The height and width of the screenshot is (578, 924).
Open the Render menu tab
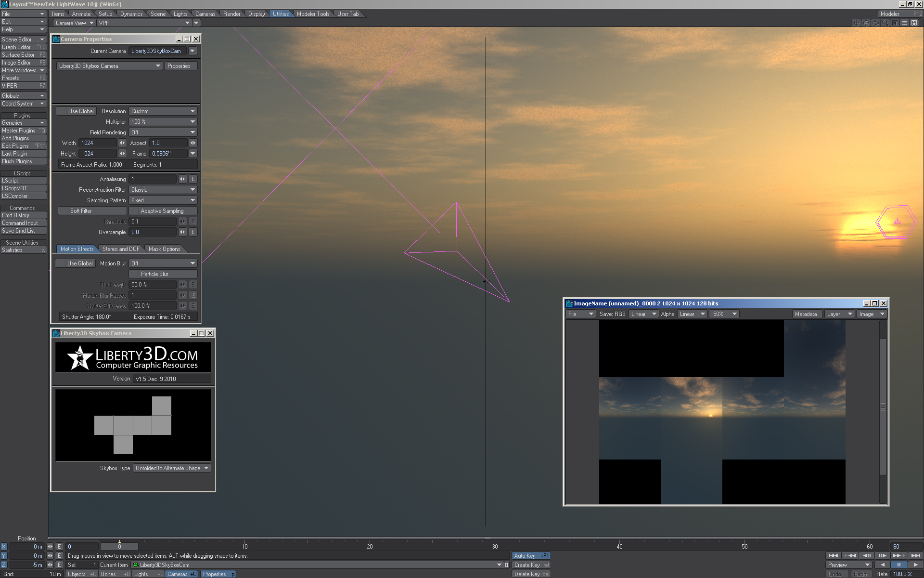(231, 14)
